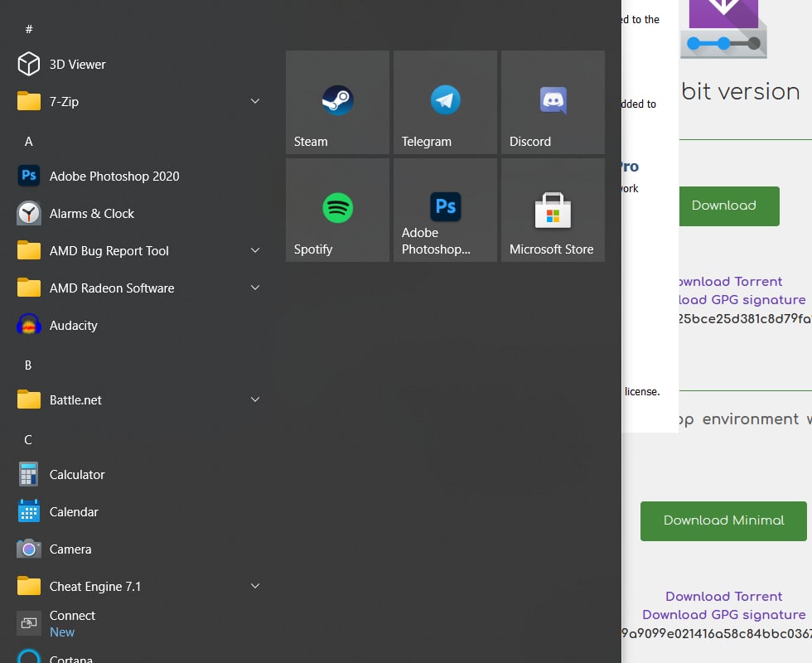Image resolution: width=812 pixels, height=663 pixels.
Task: Click the AMD Radeon Software folder icon
Action: coord(28,288)
